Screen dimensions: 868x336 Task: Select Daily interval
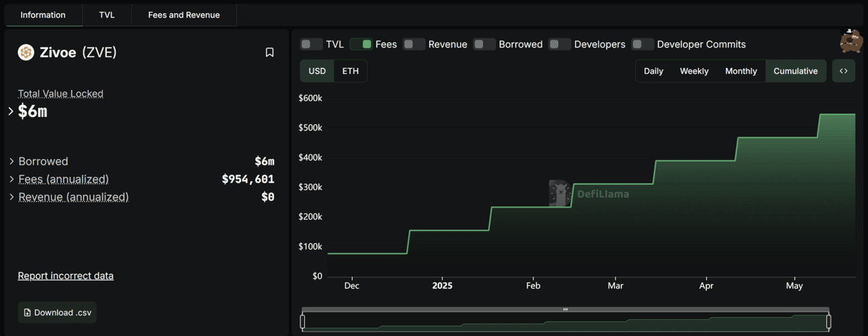[x=654, y=71]
